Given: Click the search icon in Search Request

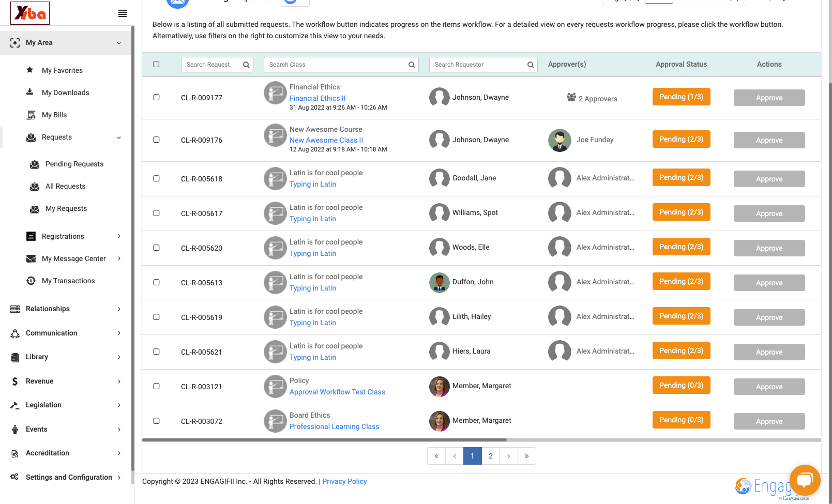Looking at the screenshot, I should click(x=246, y=65).
